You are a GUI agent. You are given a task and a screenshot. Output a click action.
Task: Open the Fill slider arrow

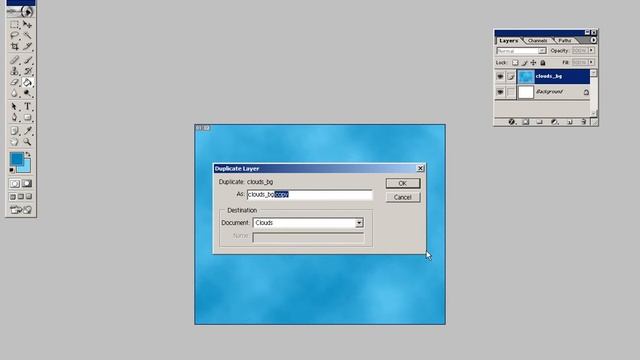point(591,62)
